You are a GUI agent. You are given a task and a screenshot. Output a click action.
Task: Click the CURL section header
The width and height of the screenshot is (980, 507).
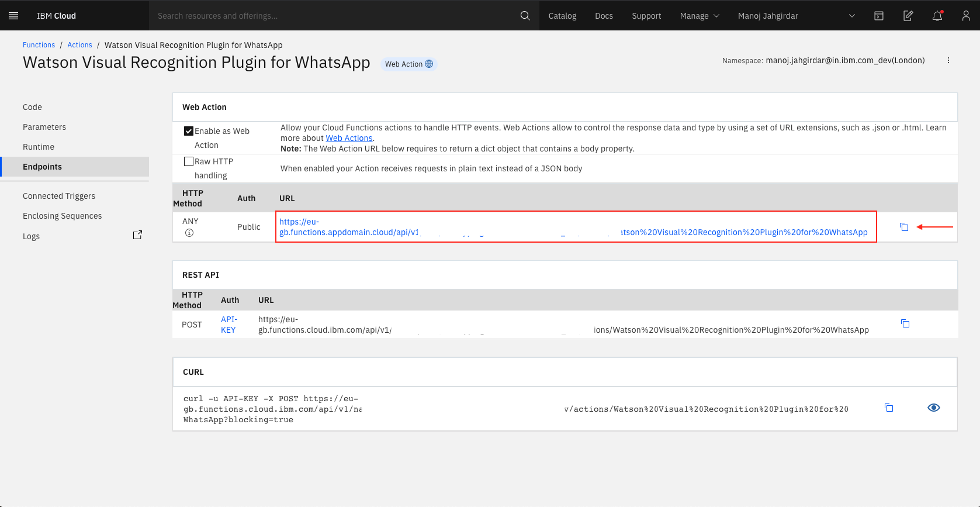[193, 372]
